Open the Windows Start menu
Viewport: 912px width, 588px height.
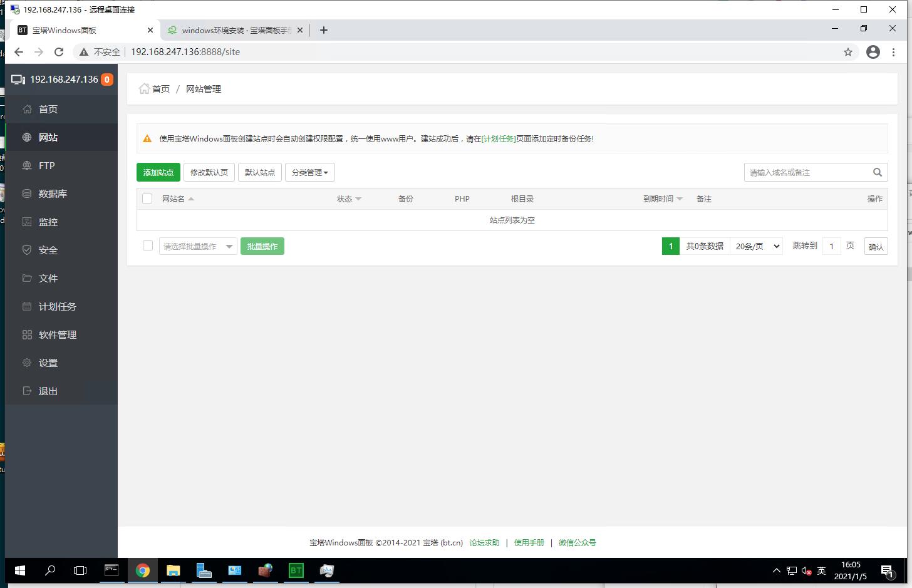click(x=20, y=570)
